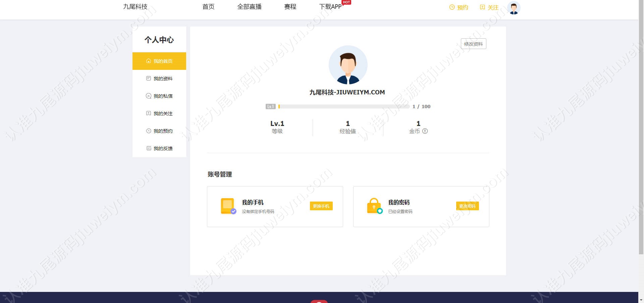
Task: Open 赛程 in the top navigation
Action: click(290, 7)
